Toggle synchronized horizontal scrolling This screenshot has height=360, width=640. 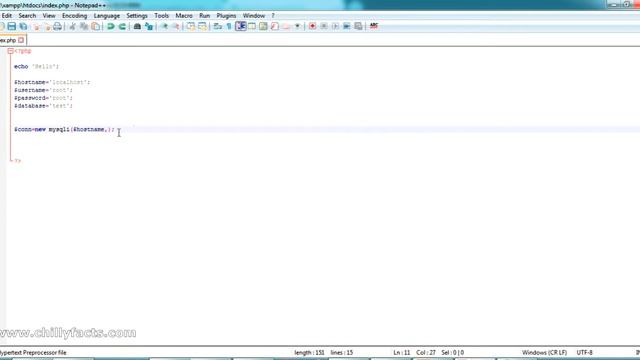tap(202, 27)
